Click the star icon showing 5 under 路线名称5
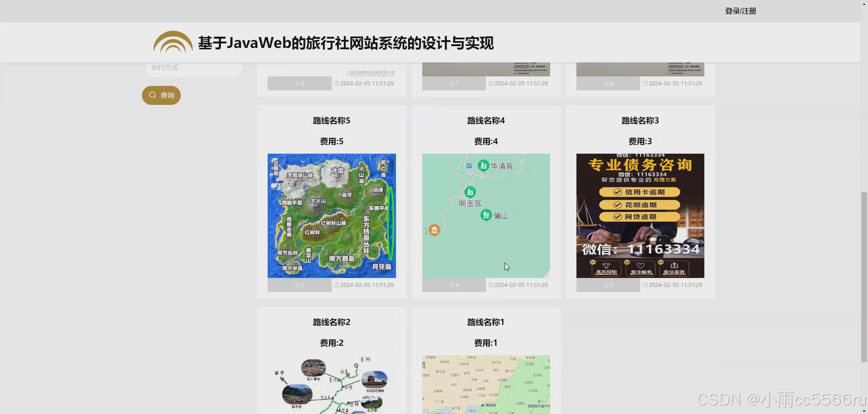This screenshot has height=414, width=868. point(297,285)
